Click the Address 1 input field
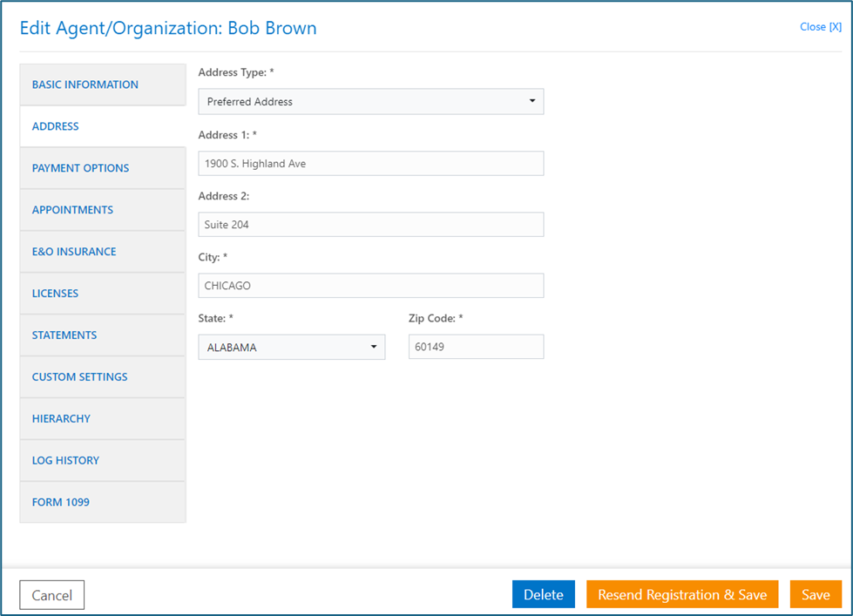Viewport: 853px width, 616px height. coord(371,163)
